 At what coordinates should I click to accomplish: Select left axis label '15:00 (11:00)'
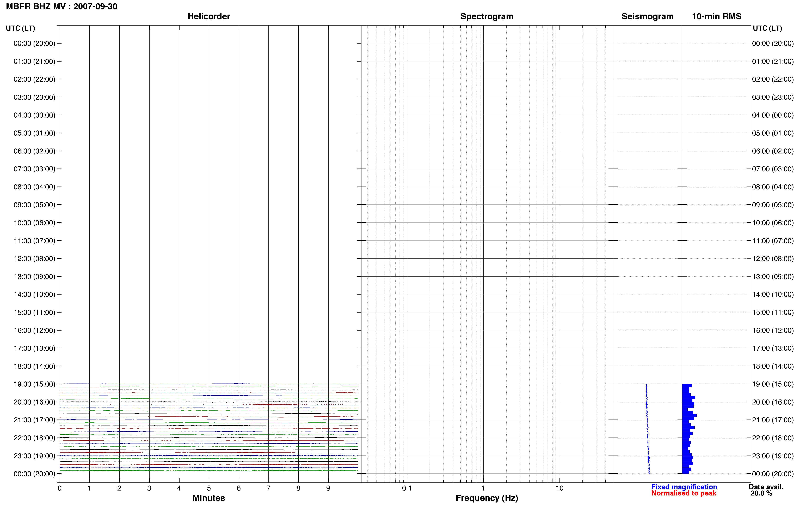pyautogui.click(x=34, y=312)
